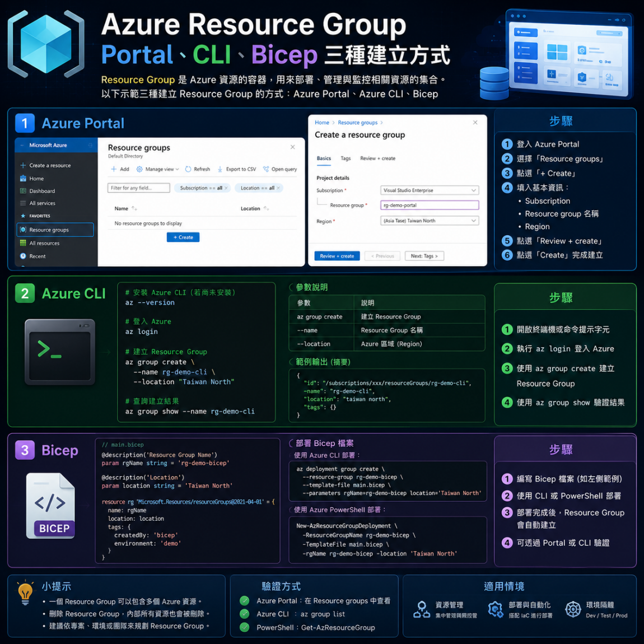The image size is (644, 644).
Task: Click the Project details heading
Action: (x=333, y=178)
